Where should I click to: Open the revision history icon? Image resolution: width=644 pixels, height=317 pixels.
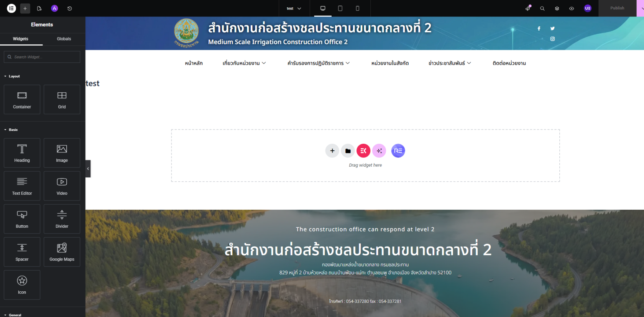click(70, 8)
